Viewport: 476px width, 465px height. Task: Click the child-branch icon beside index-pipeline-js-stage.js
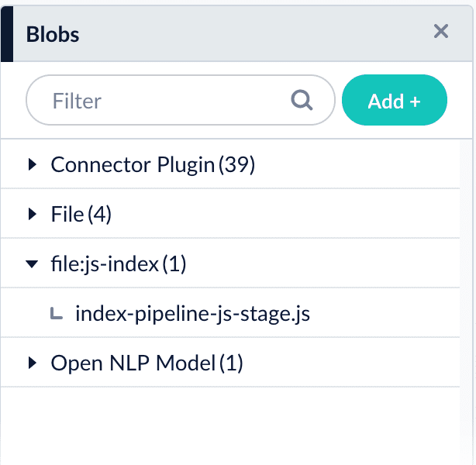[57, 314]
